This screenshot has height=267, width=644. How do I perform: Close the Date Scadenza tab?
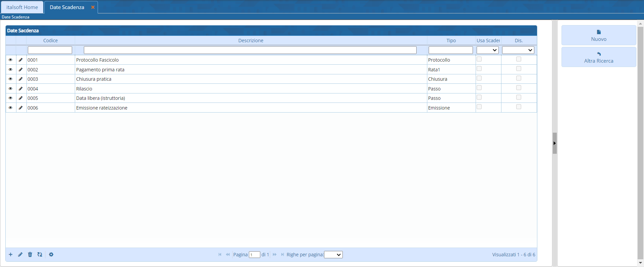[x=93, y=7]
